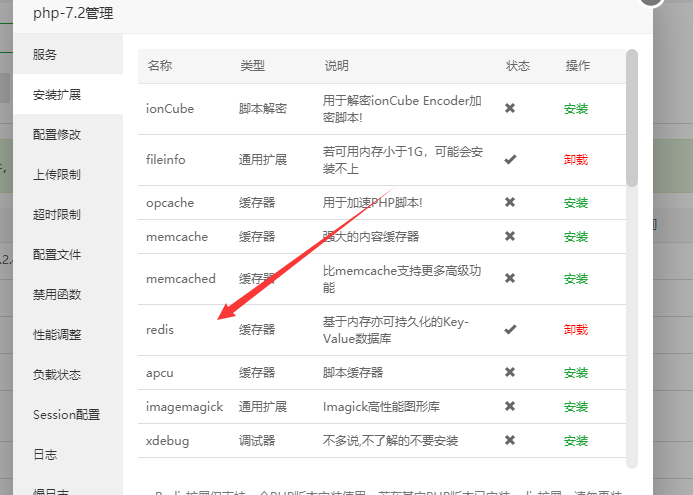Click the 类型 column header
Viewport: 693px width, 495px height.
[252, 66]
